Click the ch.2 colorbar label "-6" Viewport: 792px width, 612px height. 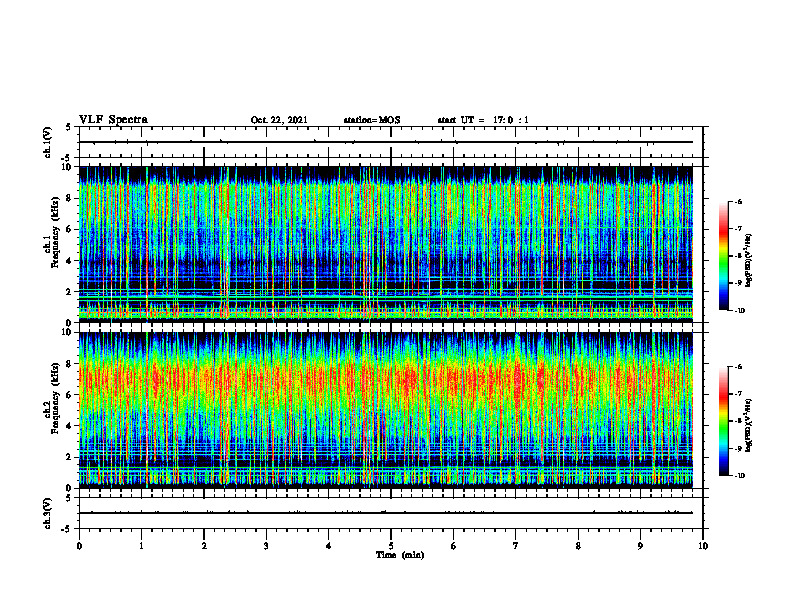click(x=738, y=367)
